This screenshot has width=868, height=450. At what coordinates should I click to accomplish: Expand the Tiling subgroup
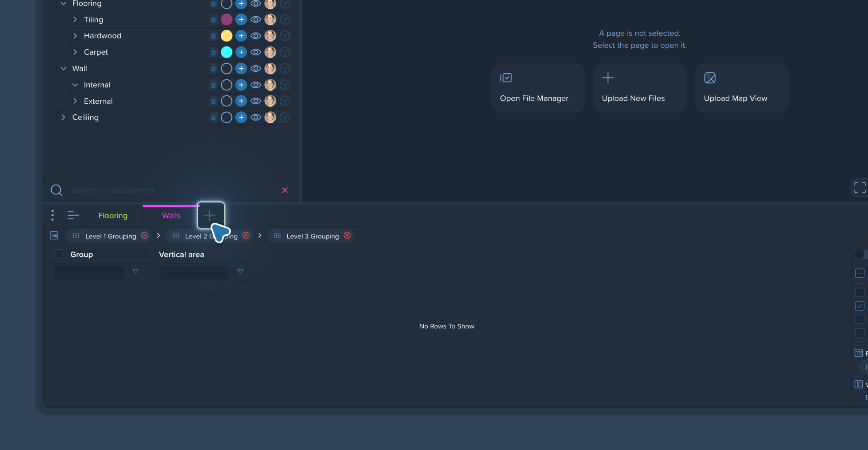[x=75, y=19]
